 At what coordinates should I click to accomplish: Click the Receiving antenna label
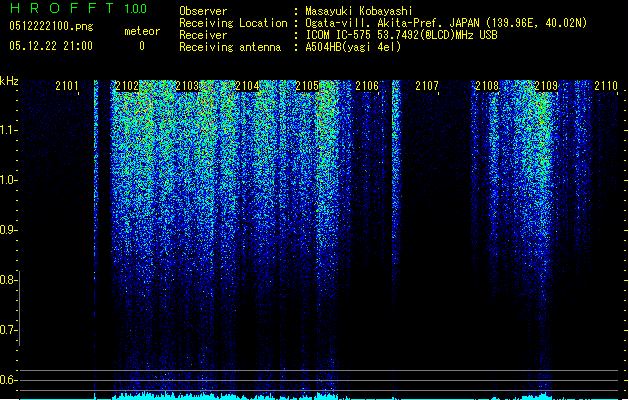click(230, 47)
